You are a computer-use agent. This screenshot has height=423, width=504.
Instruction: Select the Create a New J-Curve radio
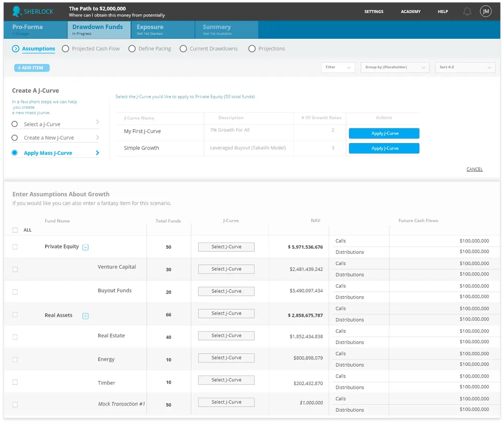(x=15, y=138)
